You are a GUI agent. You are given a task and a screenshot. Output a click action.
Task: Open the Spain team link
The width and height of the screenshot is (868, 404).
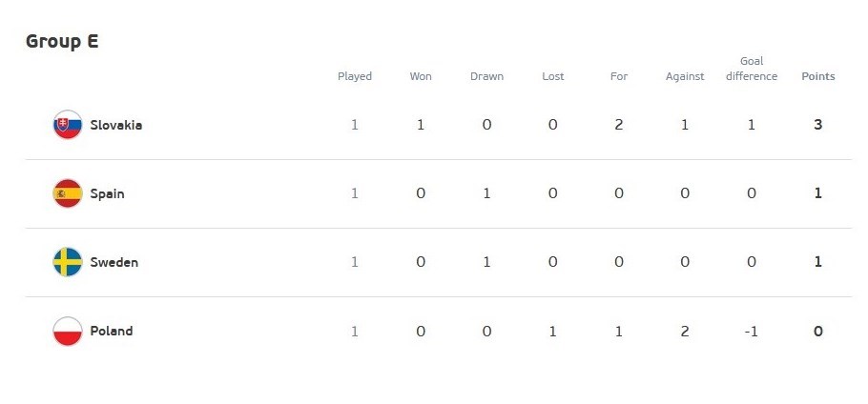(x=107, y=193)
